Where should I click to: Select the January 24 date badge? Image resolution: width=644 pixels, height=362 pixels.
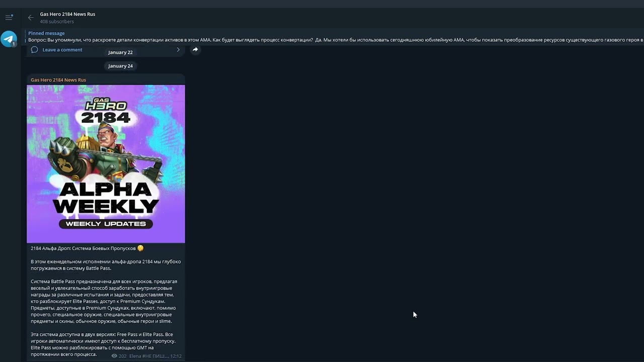(x=120, y=66)
